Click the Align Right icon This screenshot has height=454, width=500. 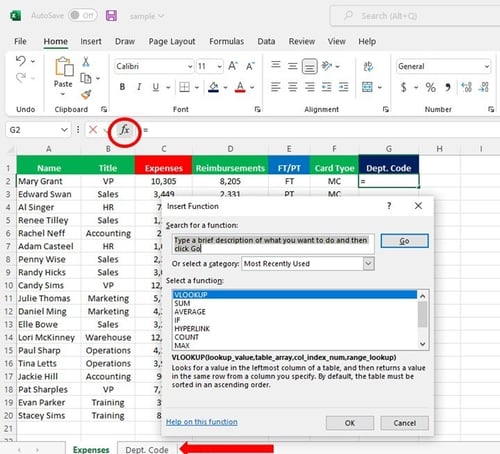coord(309,87)
